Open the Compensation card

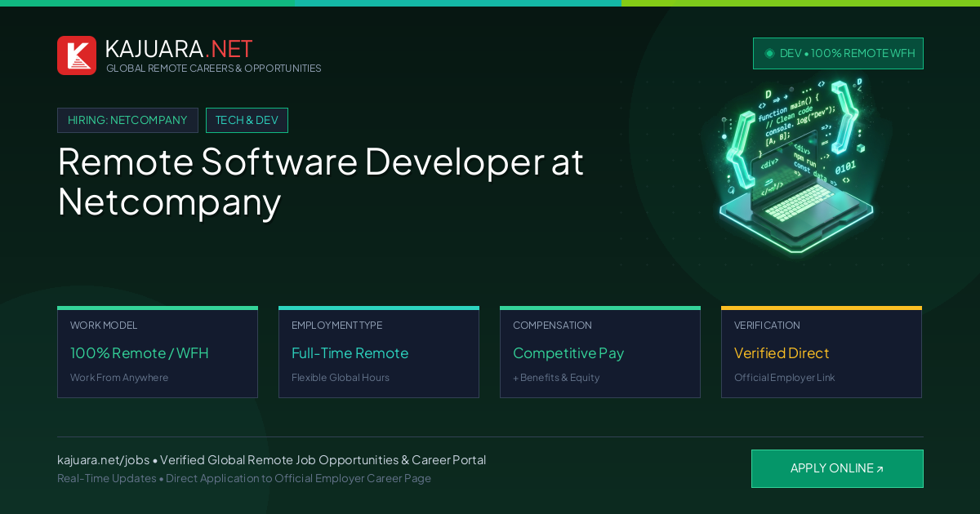tap(600, 352)
